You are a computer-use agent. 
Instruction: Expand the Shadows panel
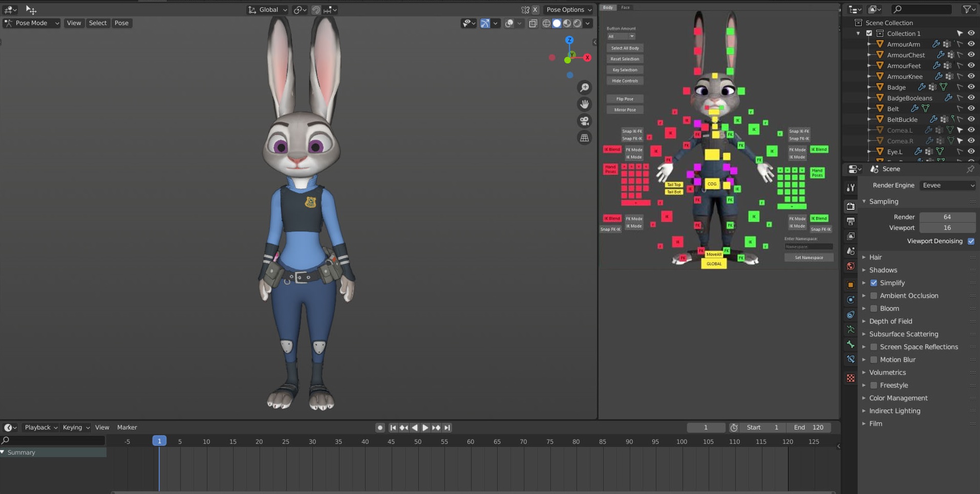(883, 270)
